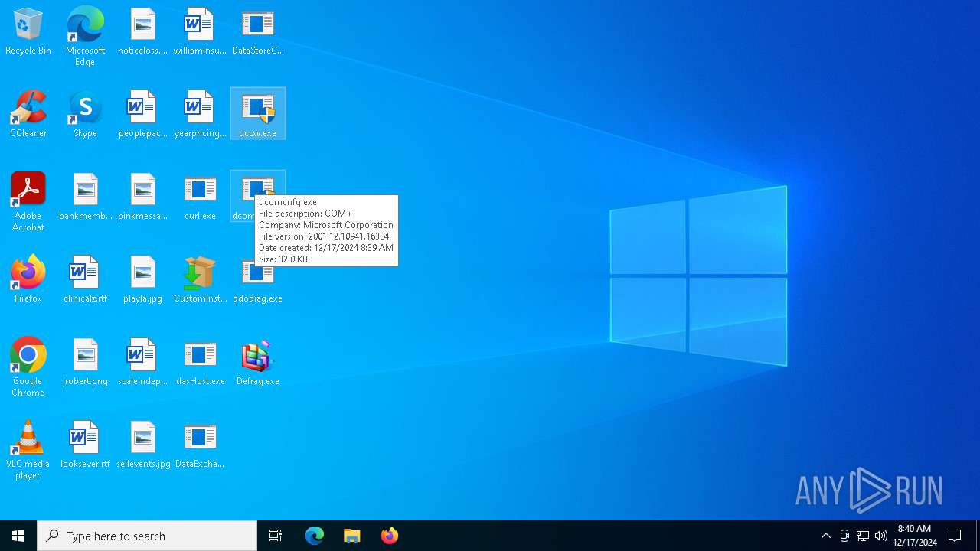The width and height of the screenshot is (980, 551).
Task: Select the CustomInst installer icon
Action: click(200, 280)
